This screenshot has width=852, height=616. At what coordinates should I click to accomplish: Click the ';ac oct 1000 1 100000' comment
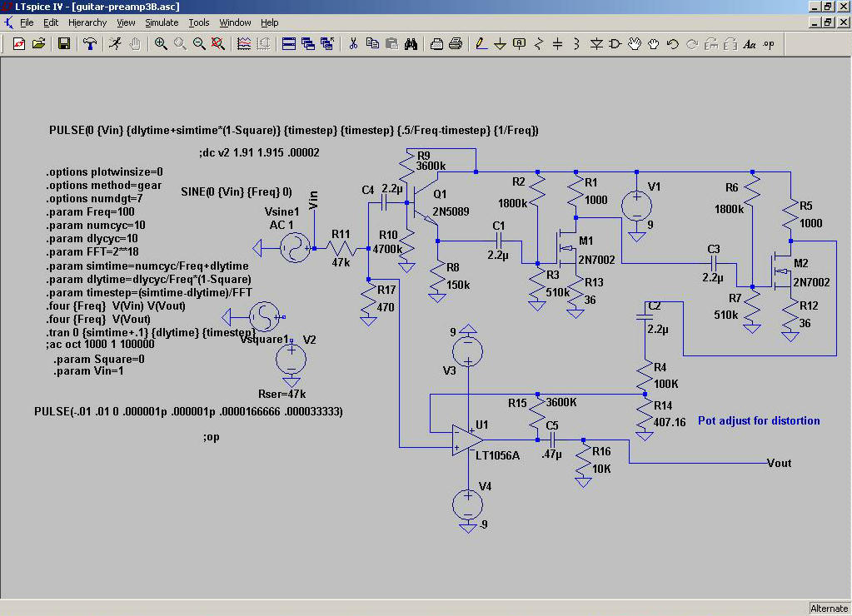[100, 345]
